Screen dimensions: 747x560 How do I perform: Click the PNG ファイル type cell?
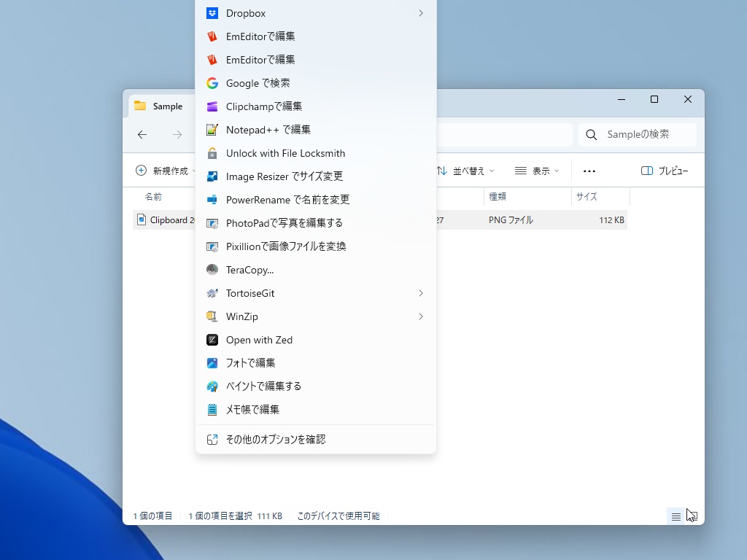coord(511,220)
